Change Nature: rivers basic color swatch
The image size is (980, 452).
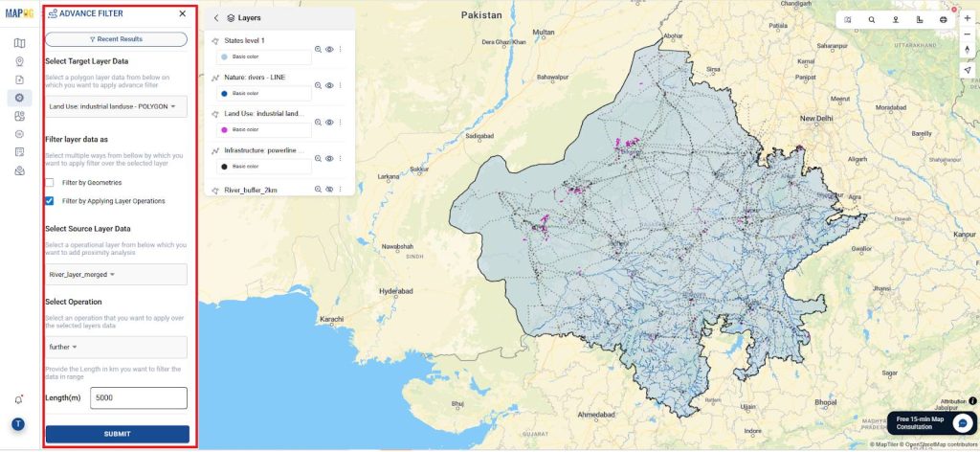pos(225,94)
